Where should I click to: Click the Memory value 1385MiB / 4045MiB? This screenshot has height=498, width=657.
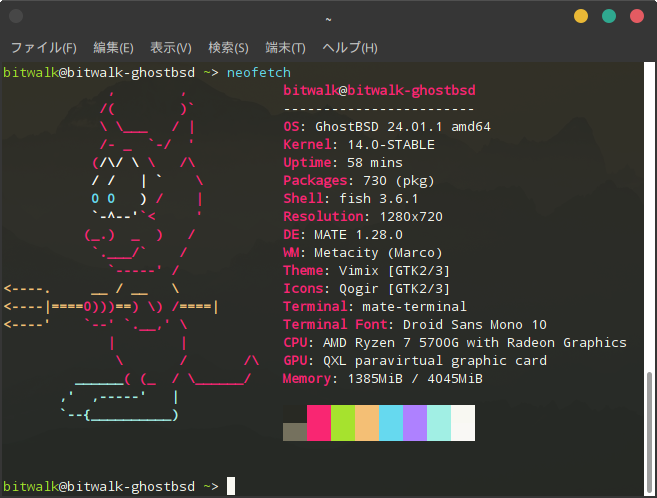415,379
